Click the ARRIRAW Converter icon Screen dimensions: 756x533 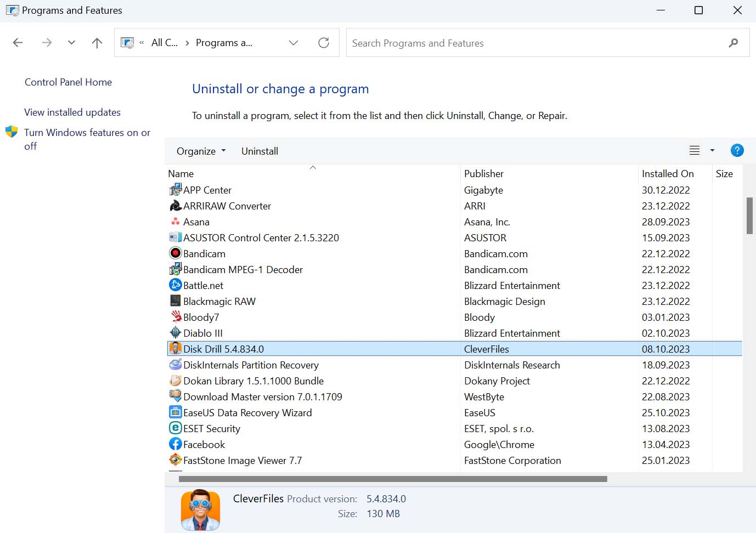tap(175, 206)
